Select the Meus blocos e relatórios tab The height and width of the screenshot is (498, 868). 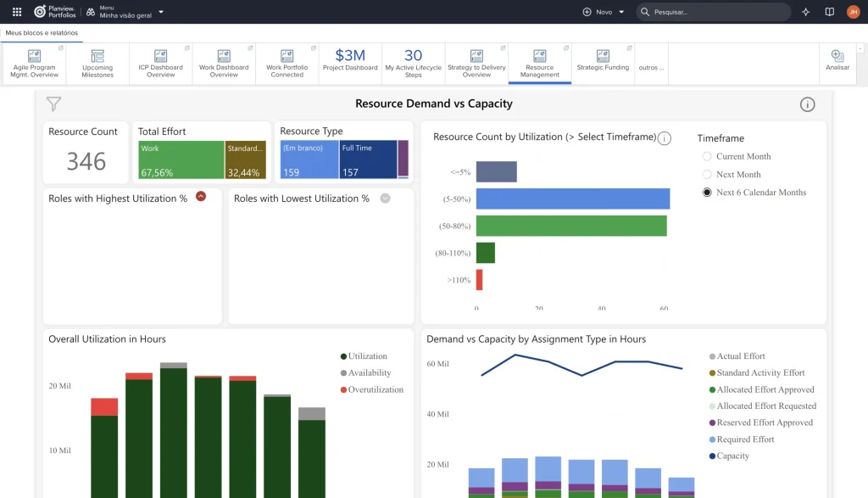[42, 33]
